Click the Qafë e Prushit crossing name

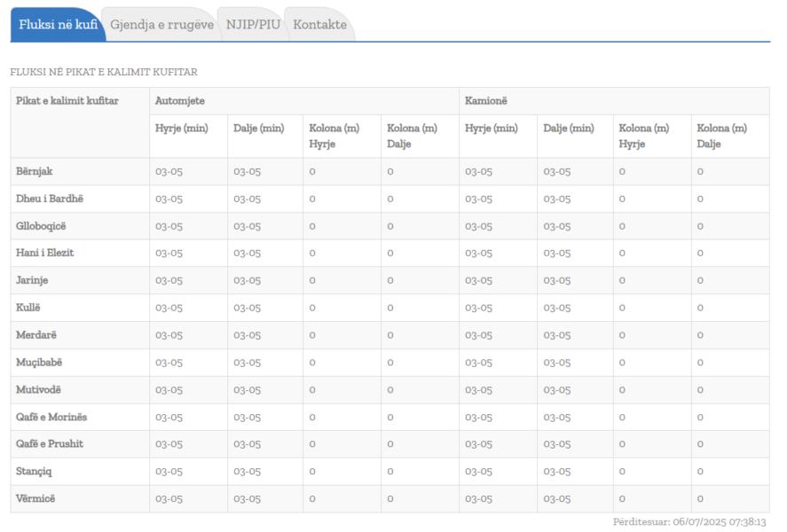click(50, 443)
